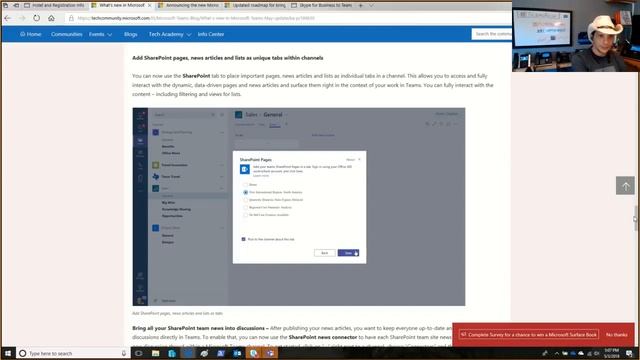Click heading Add SharePoint pages, news articles

tap(228, 58)
